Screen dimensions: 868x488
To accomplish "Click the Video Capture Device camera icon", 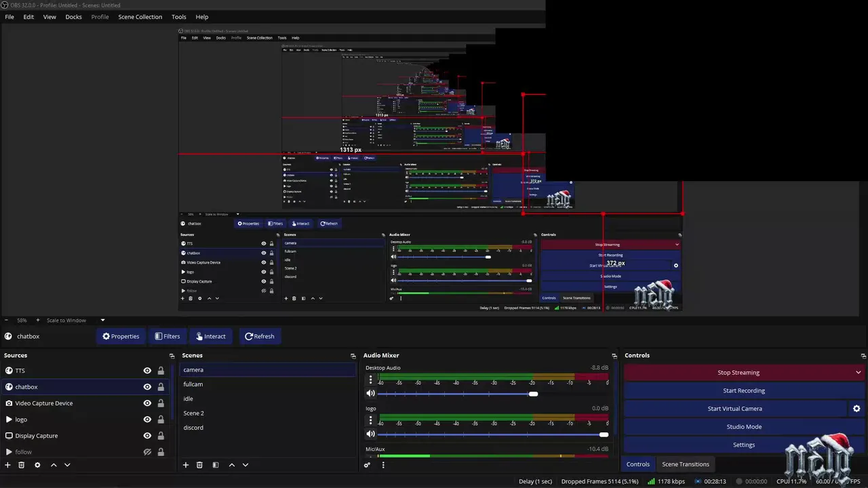I will click(x=9, y=403).
